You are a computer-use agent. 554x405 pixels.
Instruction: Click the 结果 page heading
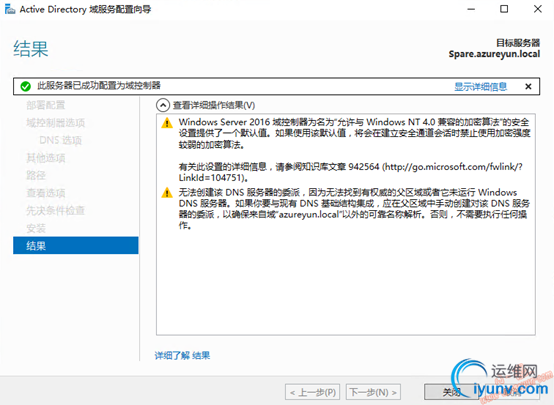click(x=31, y=48)
